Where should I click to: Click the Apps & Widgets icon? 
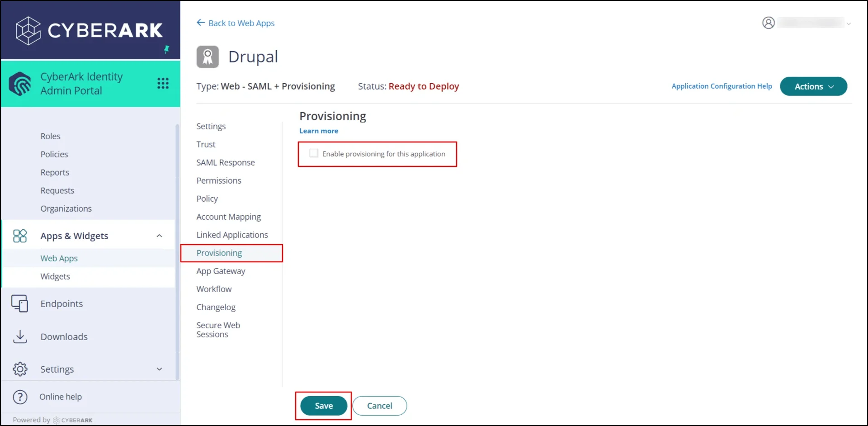coord(20,236)
